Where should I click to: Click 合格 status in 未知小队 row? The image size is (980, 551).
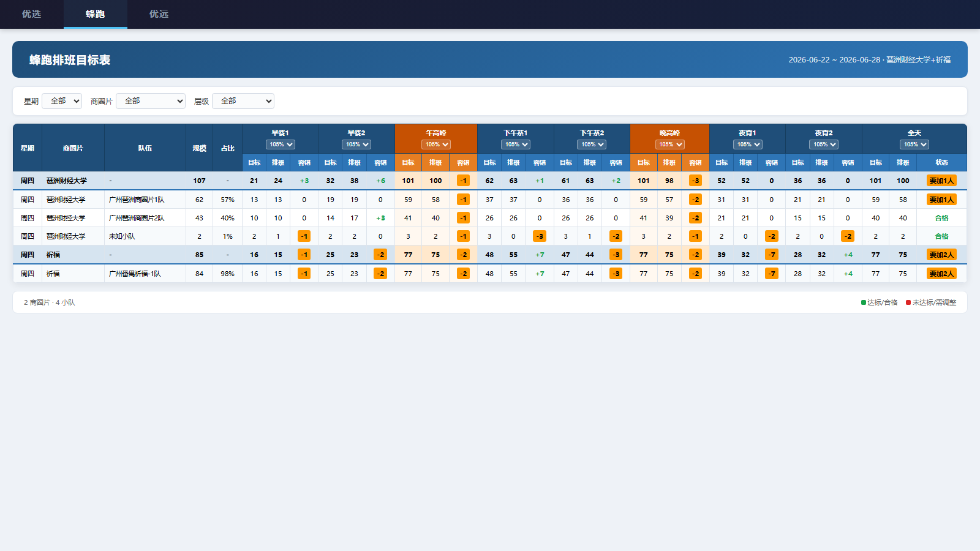tap(941, 236)
